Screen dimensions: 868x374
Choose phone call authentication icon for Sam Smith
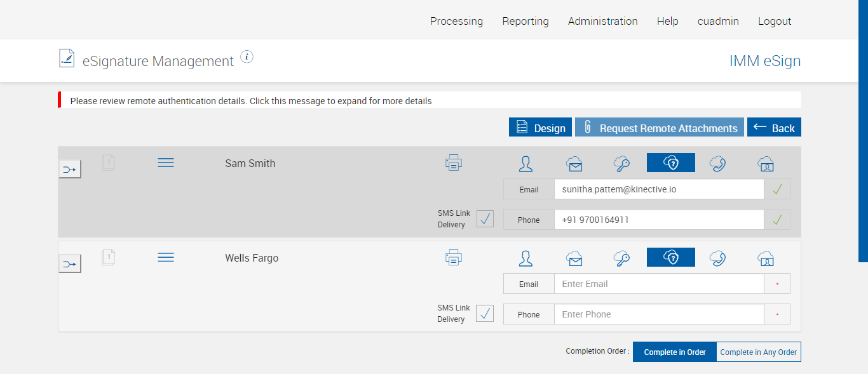click(718, 164)
